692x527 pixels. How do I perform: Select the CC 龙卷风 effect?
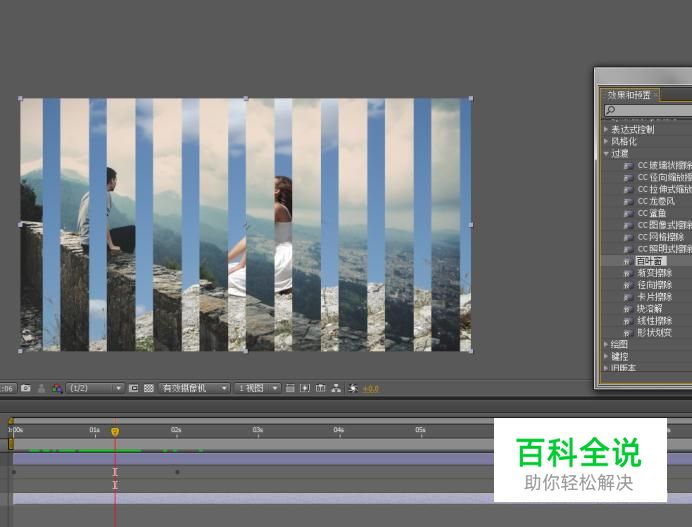(x=656, y=201)
